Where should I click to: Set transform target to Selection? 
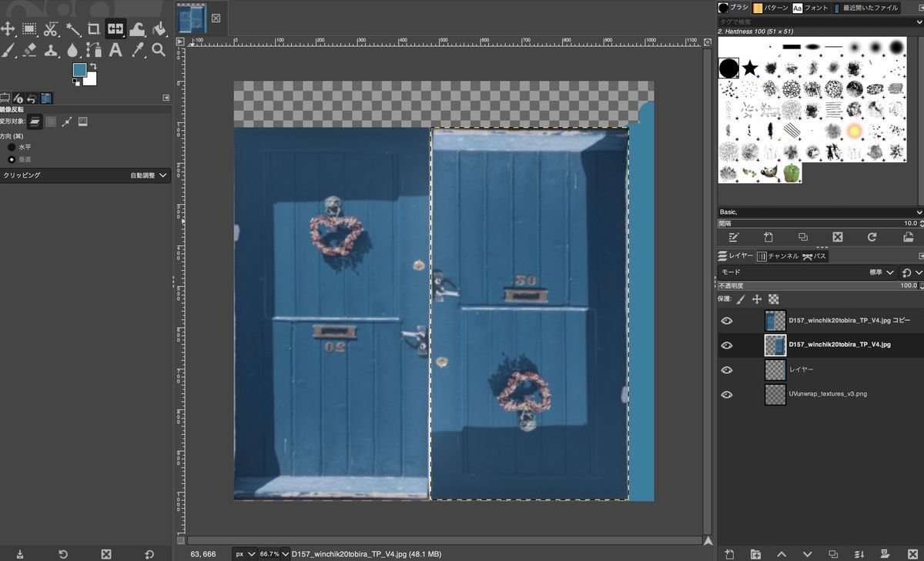click(x=51, y=122)
